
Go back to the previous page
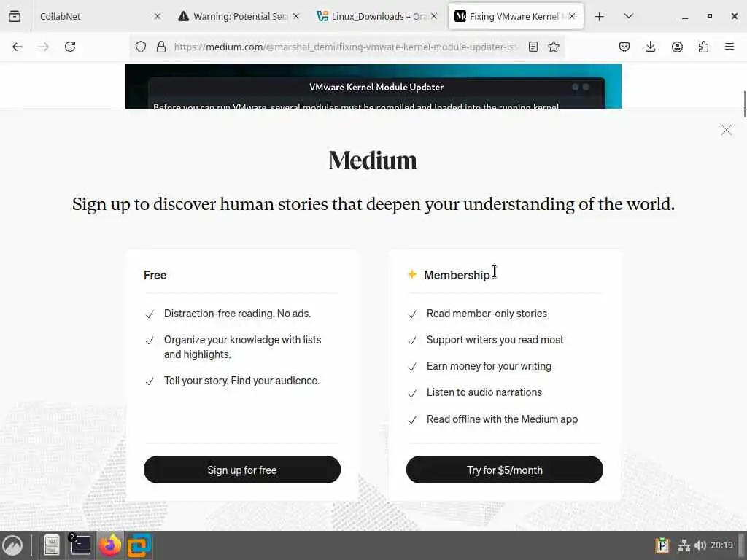point(18,47)
